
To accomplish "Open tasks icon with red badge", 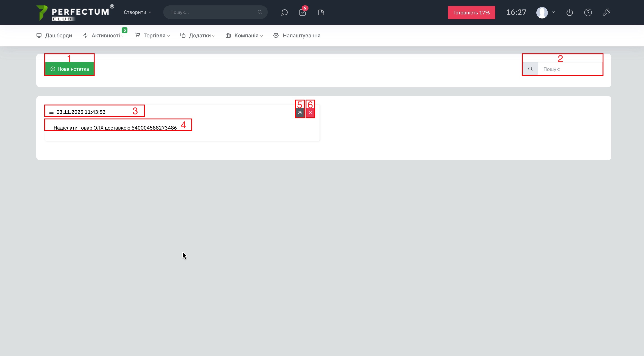I will point(302,13).
